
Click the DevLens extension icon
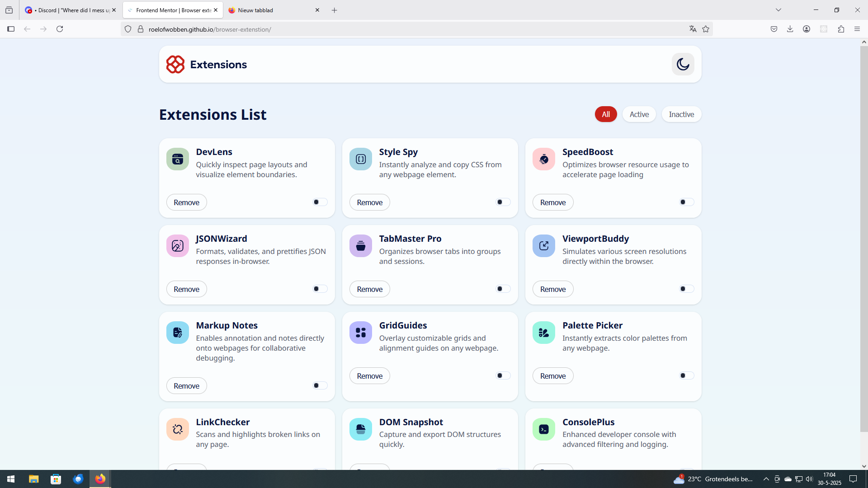coord(177,159)
